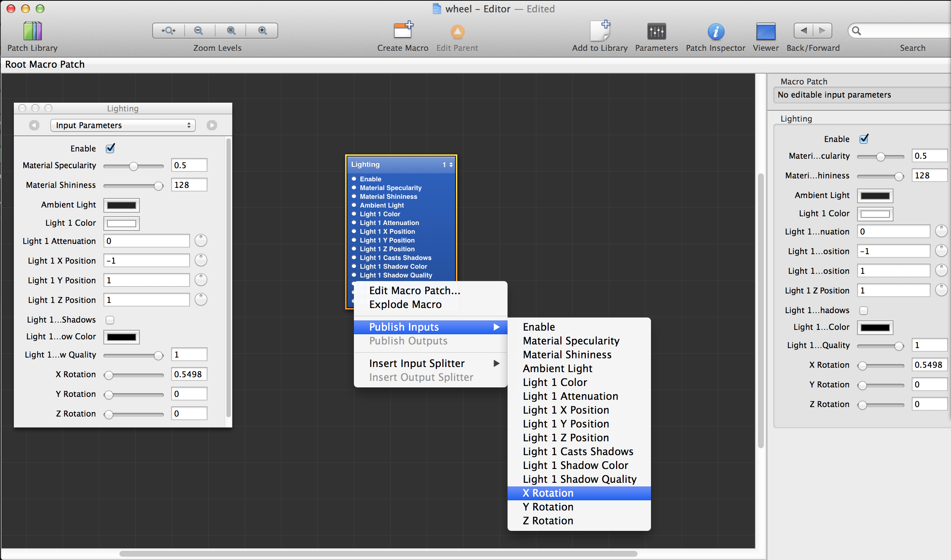Open the Viewer window

(x=765, y=31)
